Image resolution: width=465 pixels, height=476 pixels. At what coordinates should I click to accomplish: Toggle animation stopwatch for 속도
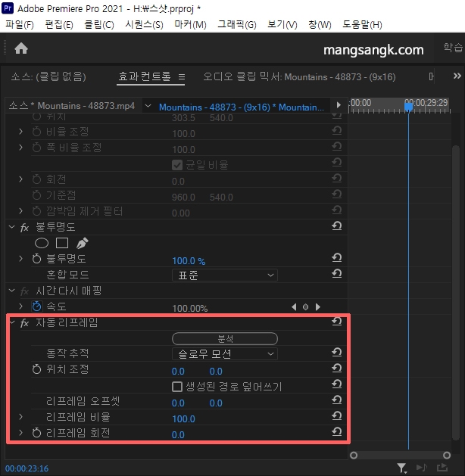pyautogui.click(x=37, y=306)
